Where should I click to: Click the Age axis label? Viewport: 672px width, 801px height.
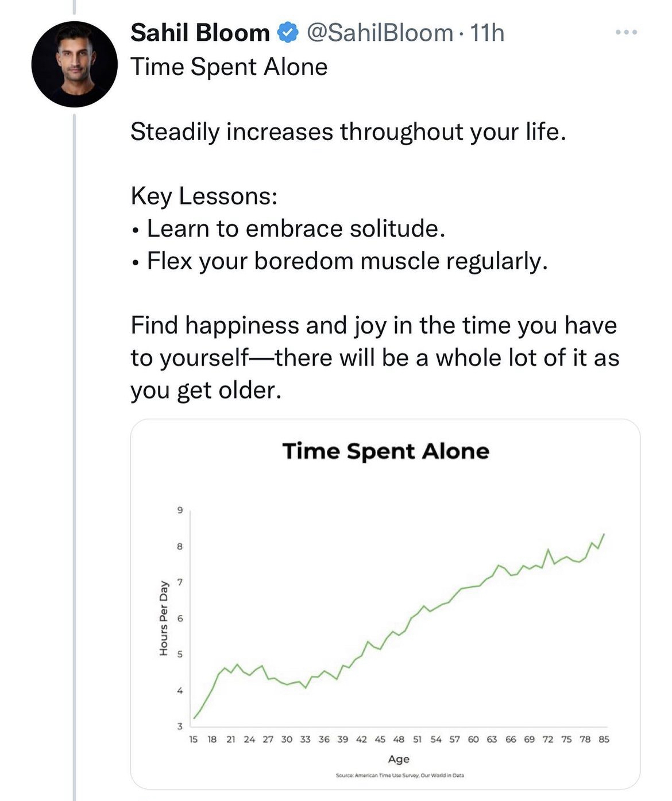tap(399, 759)
